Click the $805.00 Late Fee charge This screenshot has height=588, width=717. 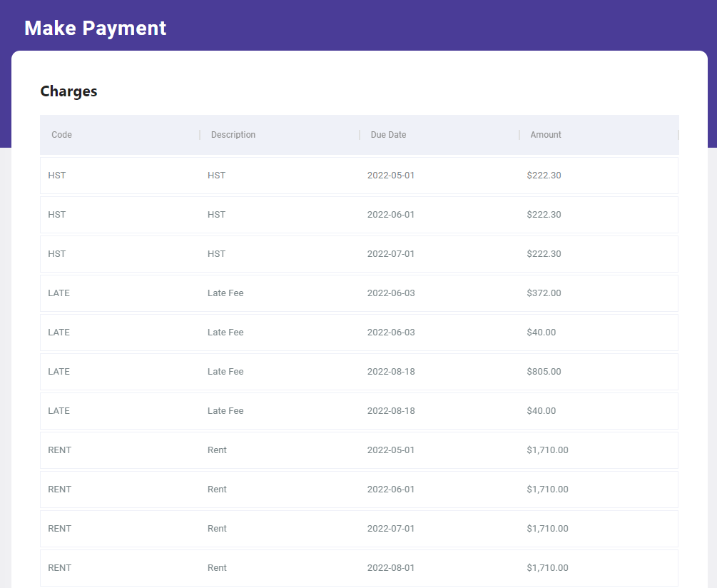pyautogui.click(x=359, y=372)
